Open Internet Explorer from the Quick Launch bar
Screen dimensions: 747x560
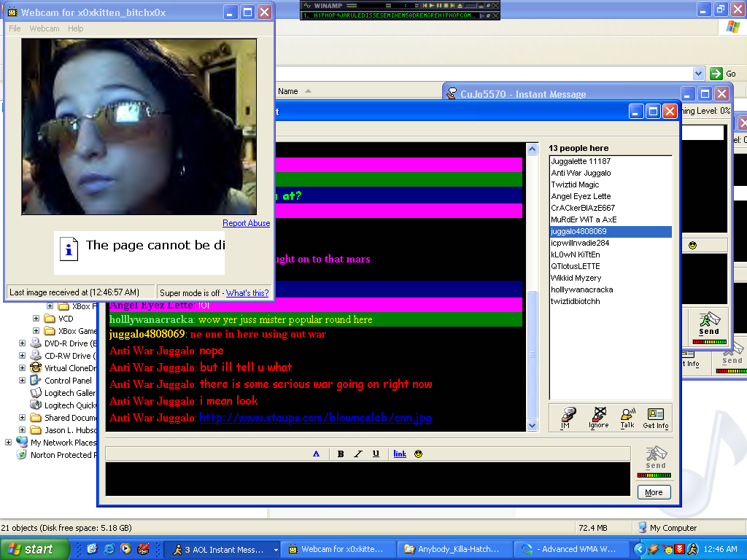(109, 549)
